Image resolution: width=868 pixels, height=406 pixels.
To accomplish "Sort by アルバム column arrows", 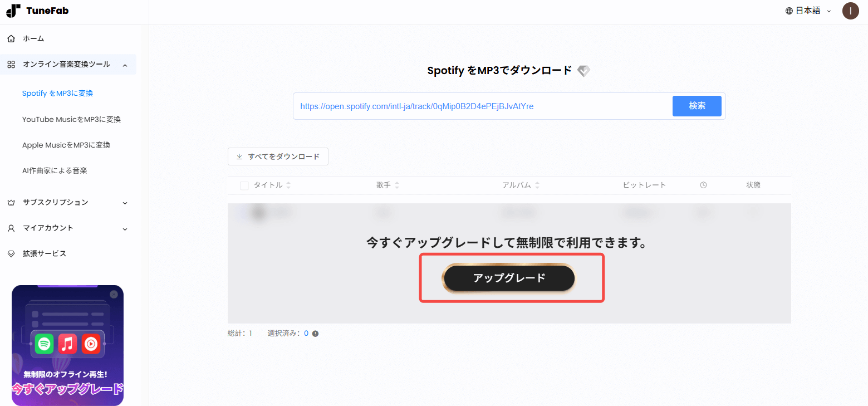I will pyautogui.click(x=537, y=185).
